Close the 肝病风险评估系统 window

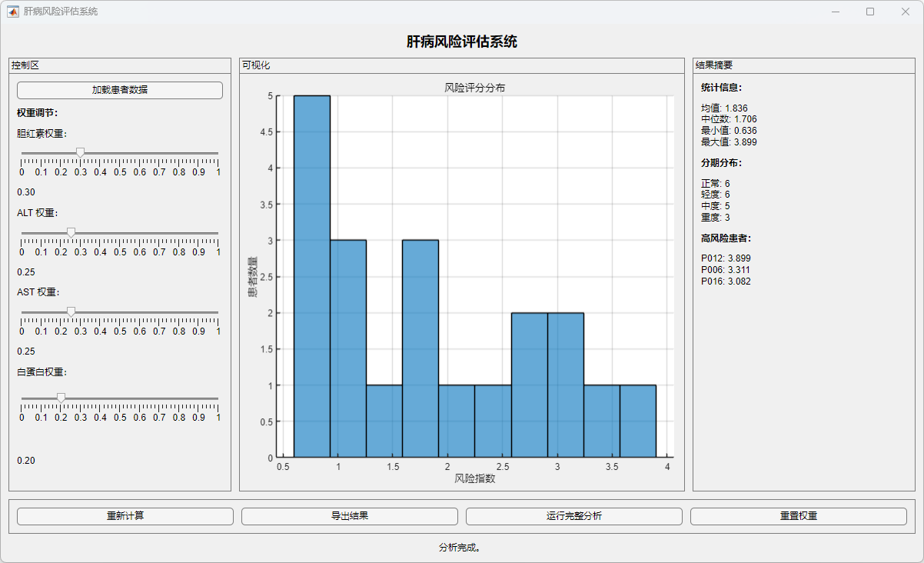click(906, 12)
